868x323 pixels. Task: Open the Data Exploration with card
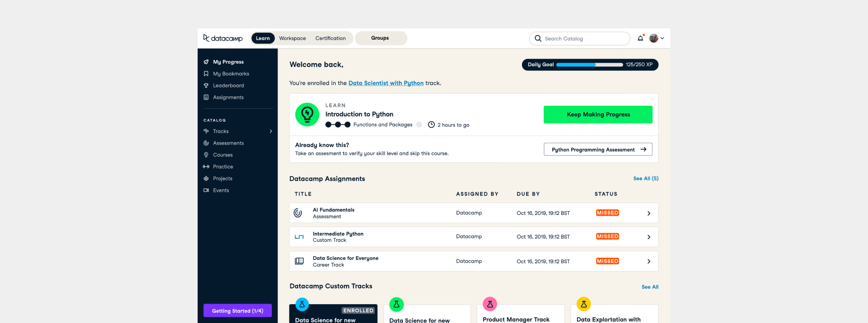pyautogui.click(x=615, y=314)
